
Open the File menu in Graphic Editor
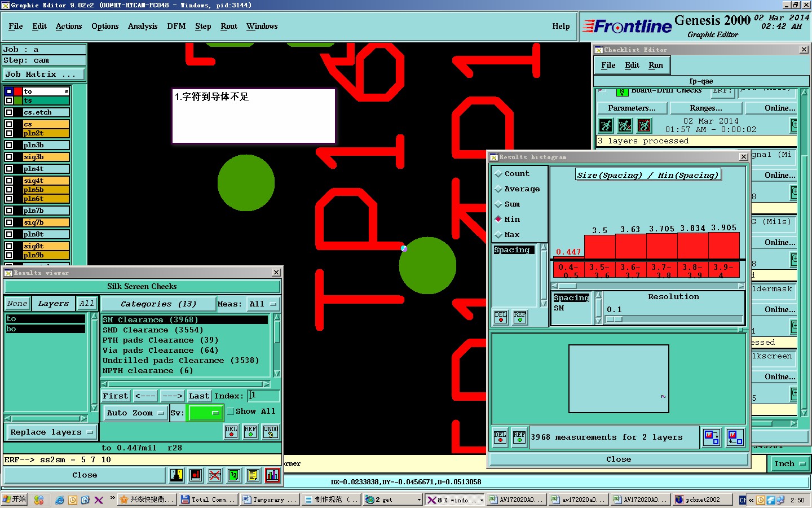coord(16,27)
